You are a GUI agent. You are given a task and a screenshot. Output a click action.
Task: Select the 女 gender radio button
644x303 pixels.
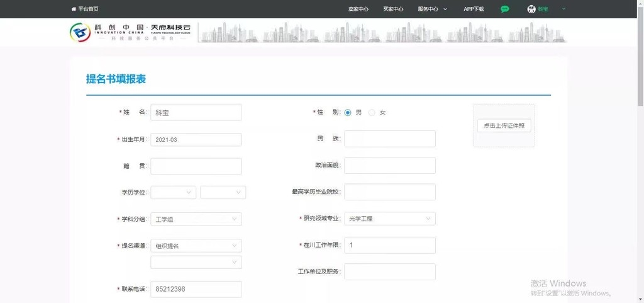coord(372,112)
